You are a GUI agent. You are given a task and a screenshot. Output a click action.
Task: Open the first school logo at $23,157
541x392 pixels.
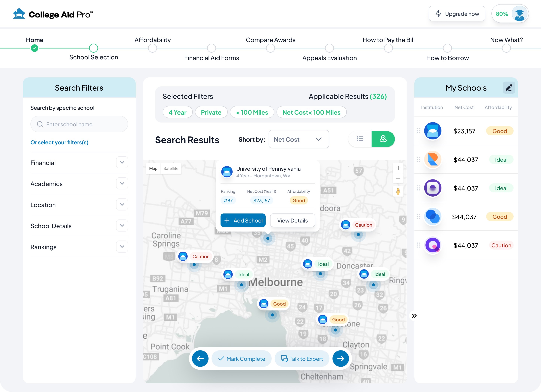click(x=433, y=131)
